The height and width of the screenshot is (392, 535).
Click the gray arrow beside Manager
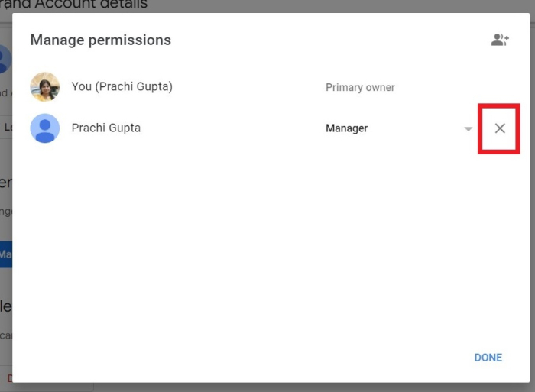coord(469,129)
